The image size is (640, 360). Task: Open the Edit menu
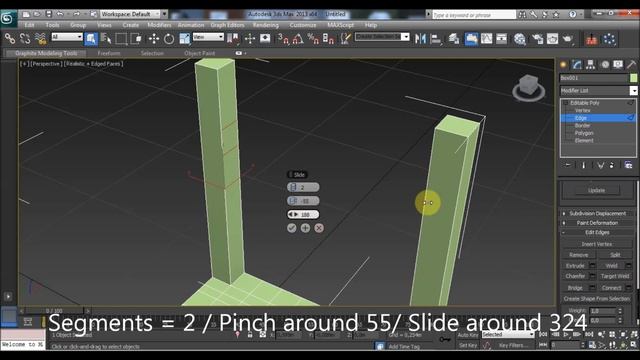click(x=29, y=25)
